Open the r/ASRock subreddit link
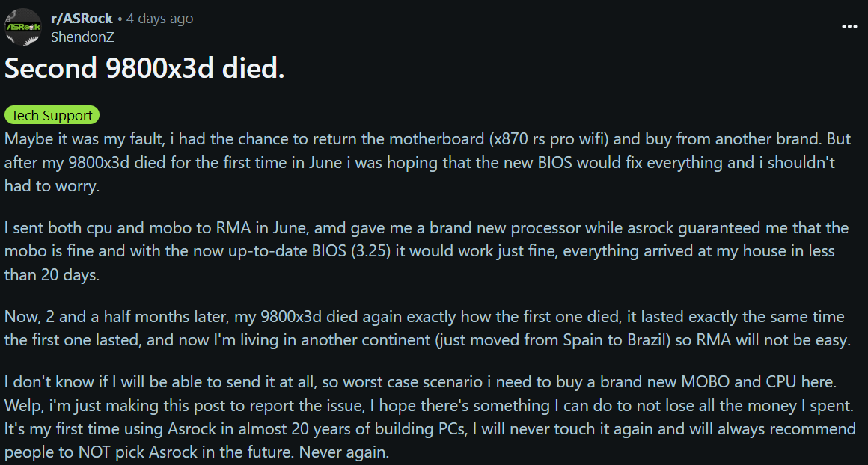 (x=82, y=19)
